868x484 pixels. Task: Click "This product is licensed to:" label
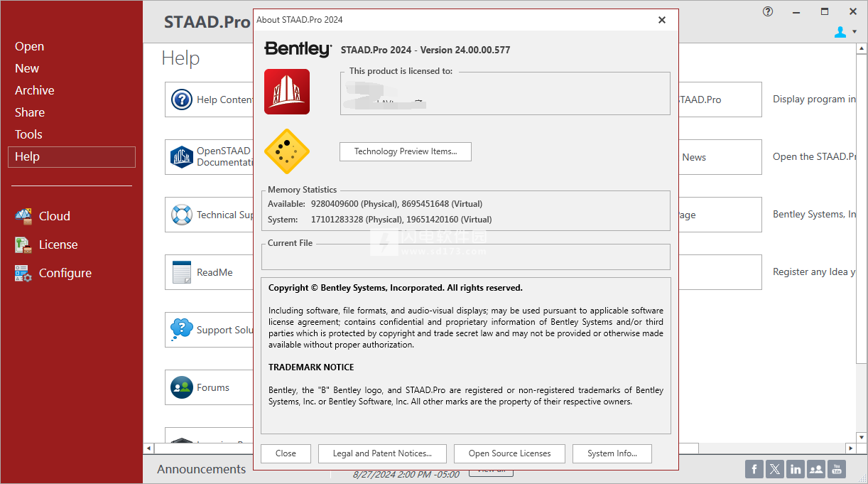pos(401,71)
